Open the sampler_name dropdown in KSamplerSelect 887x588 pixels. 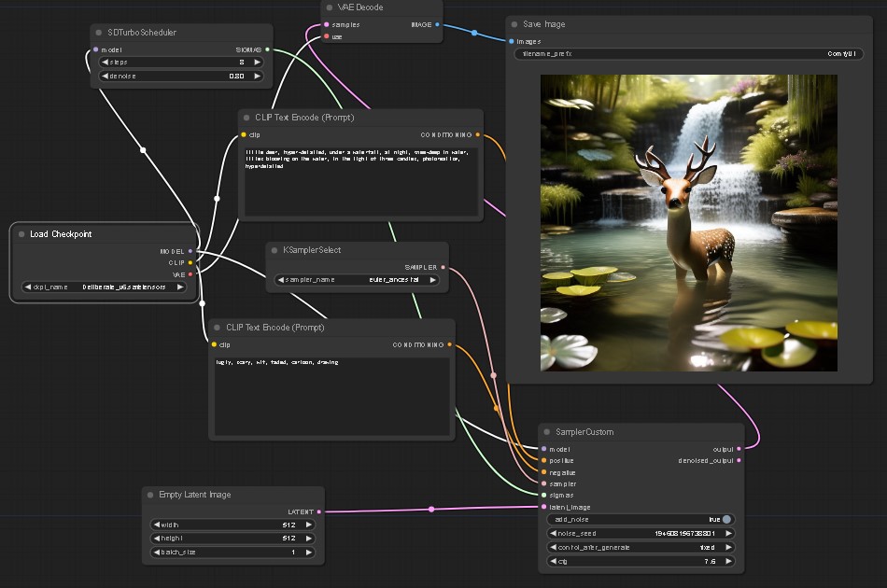pyautogui.click(x=356, y=279)
